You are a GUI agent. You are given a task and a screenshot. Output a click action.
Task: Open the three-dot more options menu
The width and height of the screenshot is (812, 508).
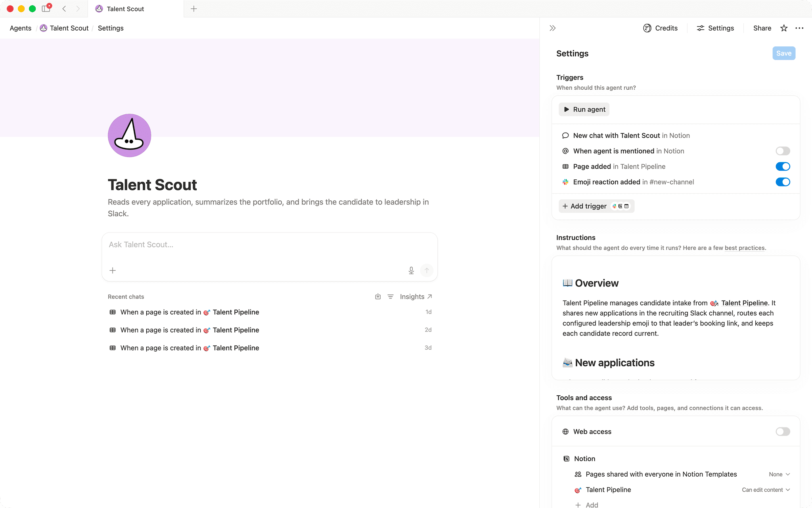click(799, 28)
